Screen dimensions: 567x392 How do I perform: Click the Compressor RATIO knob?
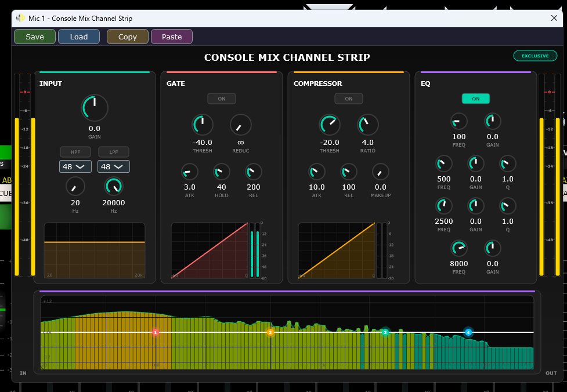click(368, 125)
